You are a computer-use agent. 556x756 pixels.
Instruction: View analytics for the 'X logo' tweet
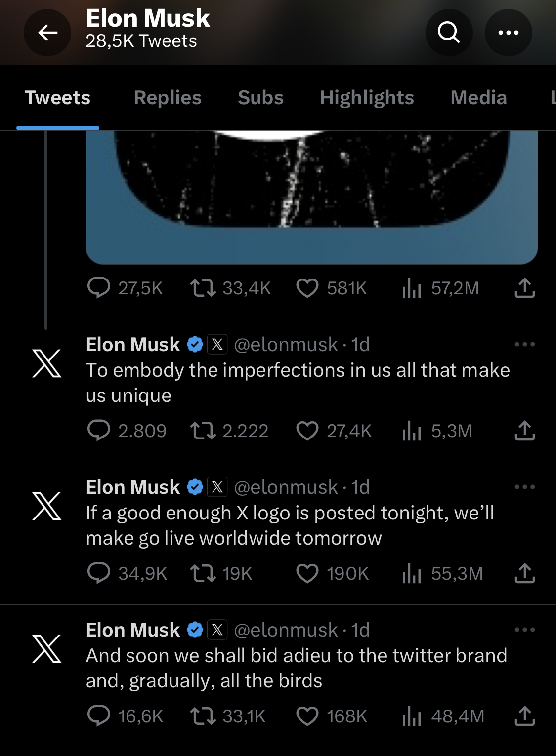coord(411,574)
